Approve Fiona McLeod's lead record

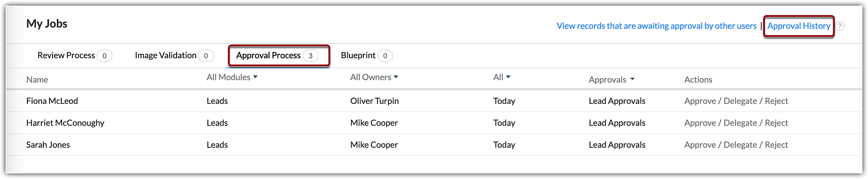tap(700, 101)
